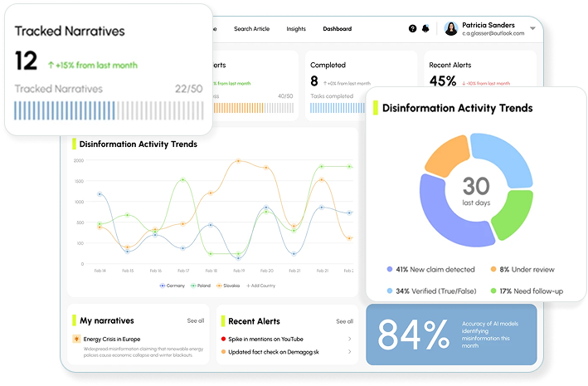Click the help question mark icon
Viewport: 588px width, 386px height.
pos(413,29)
